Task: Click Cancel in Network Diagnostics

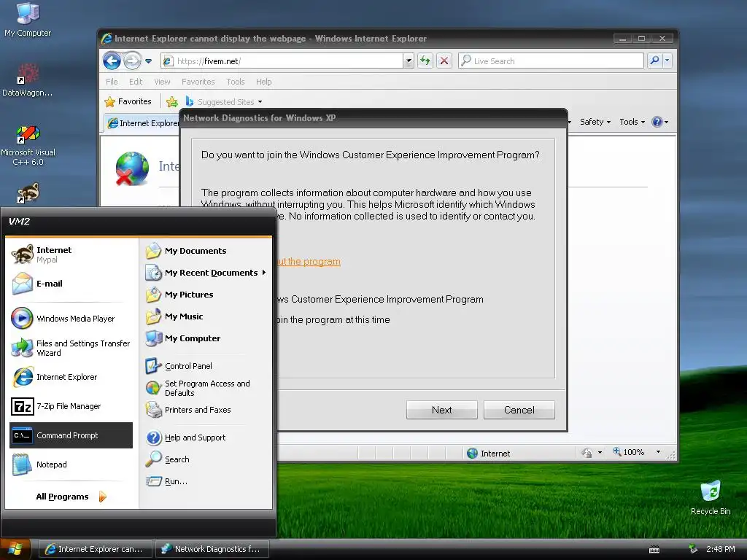Action: (x=519, y=410)
